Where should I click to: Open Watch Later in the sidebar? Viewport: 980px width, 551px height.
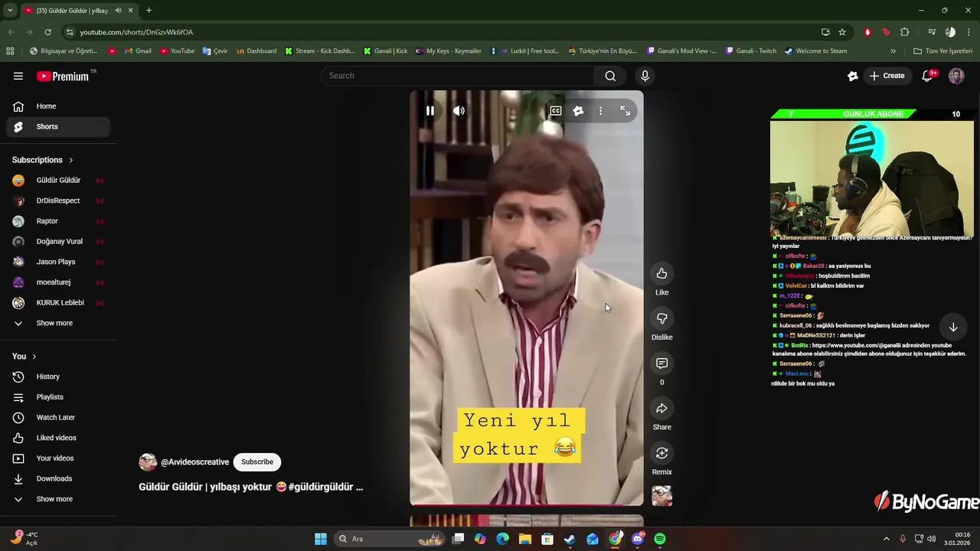click(x=58, y=417)
